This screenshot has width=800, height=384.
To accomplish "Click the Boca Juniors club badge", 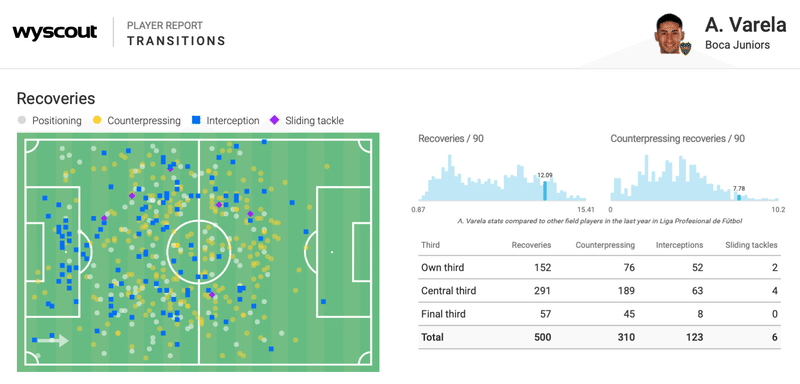I will coord(685,48).
